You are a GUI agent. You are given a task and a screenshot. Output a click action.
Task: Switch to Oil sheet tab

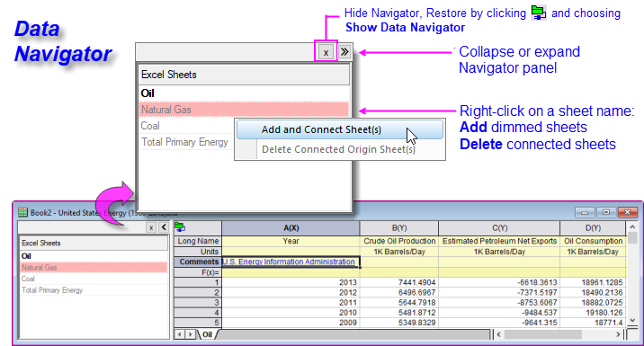coord(208,334)
